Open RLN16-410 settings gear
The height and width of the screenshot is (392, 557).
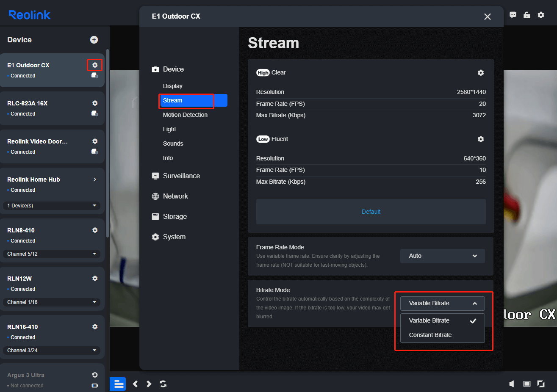[x=95, y=326]
